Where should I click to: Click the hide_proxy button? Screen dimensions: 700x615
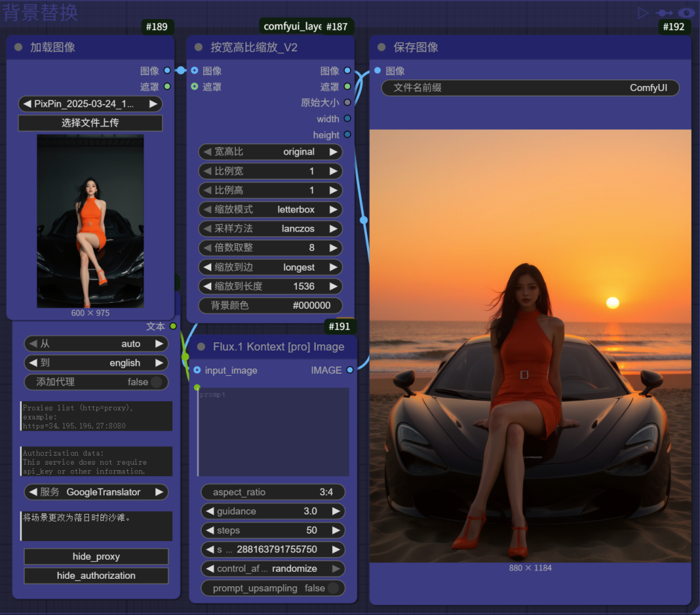[x=96, y=556]
